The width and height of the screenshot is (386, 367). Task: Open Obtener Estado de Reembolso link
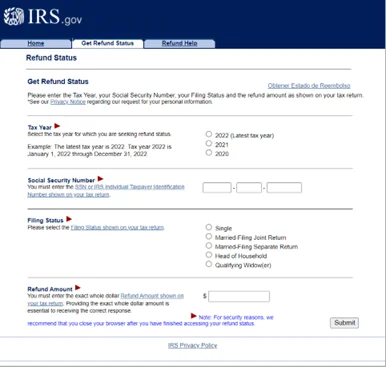pos(309,86)
